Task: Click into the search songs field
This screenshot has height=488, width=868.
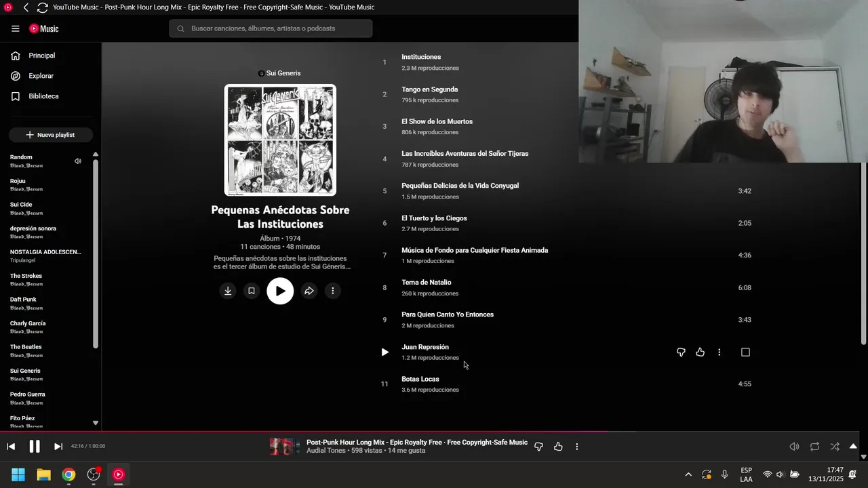Action: point(271,28)
